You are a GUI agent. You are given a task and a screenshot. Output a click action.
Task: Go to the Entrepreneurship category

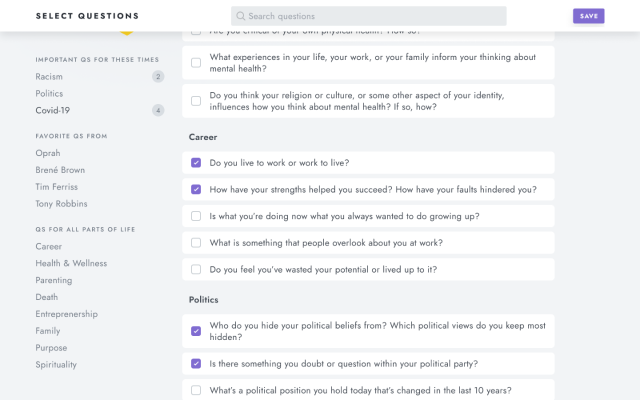(x=66, y=314)
